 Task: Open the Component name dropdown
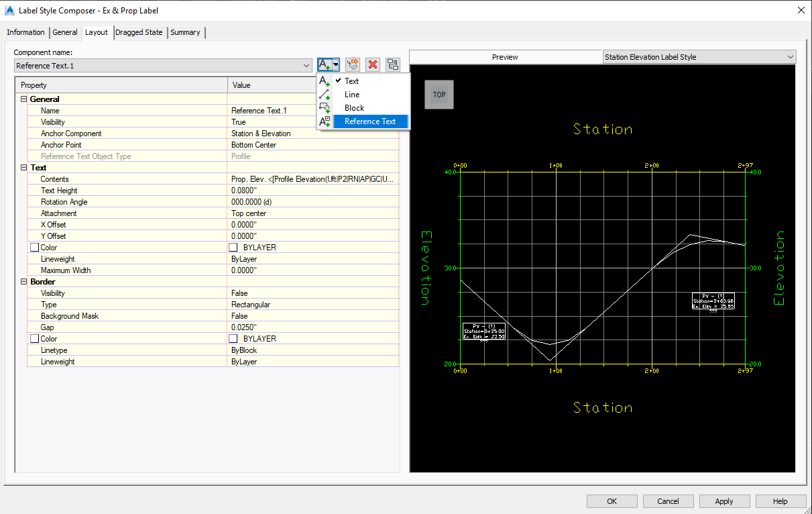point(306,65)
